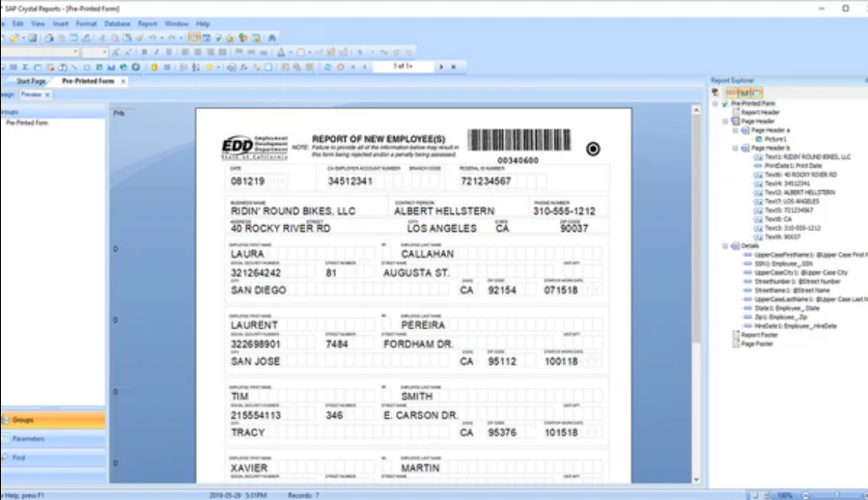Click the Find binoculars toolbar icon
This screenshot has width=868, height=500.
[x=272, y=38]
